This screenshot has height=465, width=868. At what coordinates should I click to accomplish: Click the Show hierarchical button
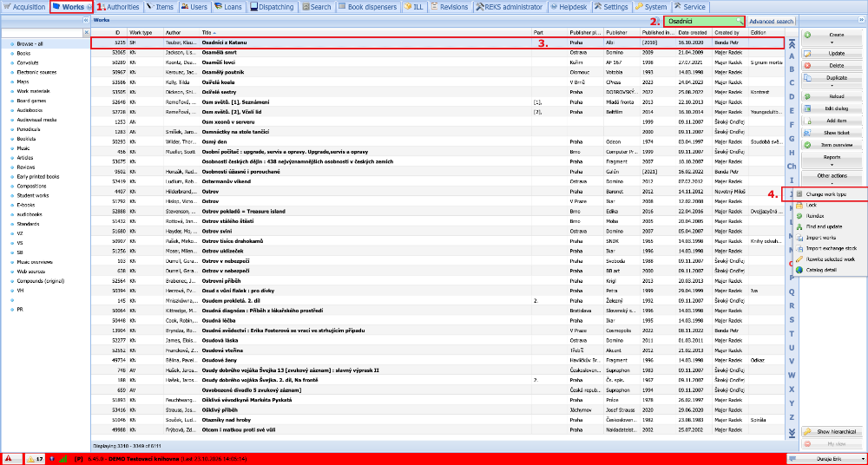(832, 431)
